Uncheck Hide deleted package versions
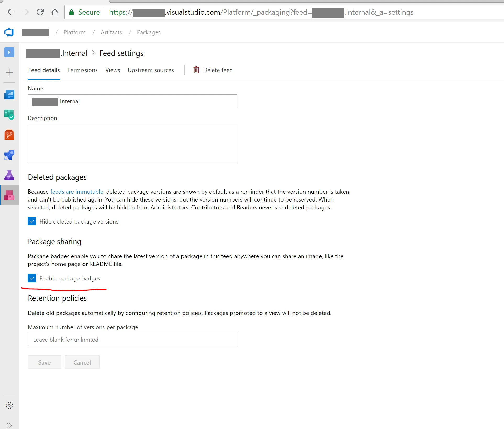The width and height of the screenshot is (504, 429). coord(32,221)
